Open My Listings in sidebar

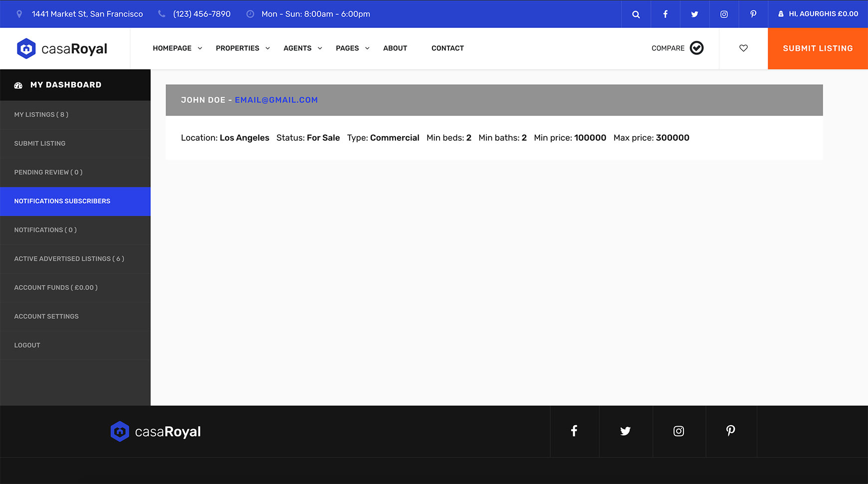click(x=75, y=115)
